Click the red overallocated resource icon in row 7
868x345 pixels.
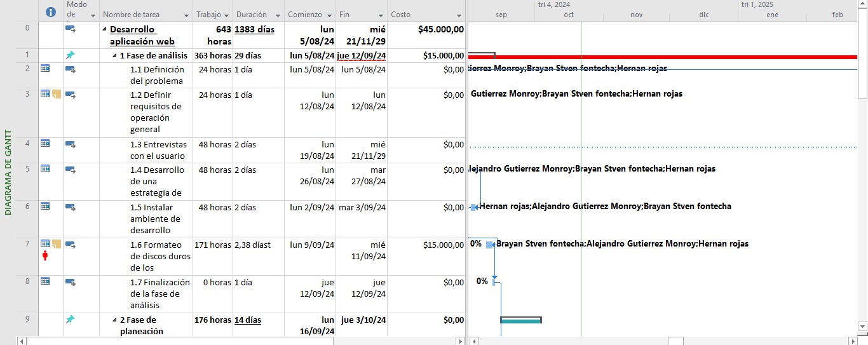click(44, 255)
